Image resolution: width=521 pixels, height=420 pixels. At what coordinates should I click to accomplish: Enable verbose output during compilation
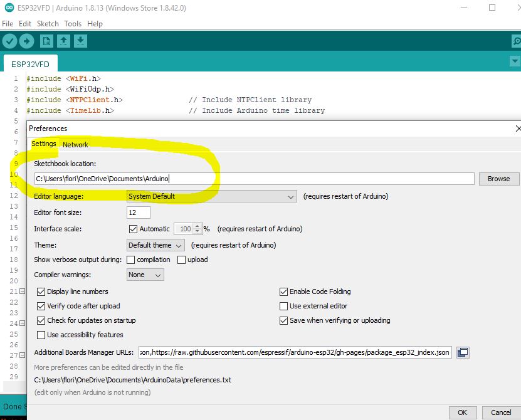click(131, 260)
